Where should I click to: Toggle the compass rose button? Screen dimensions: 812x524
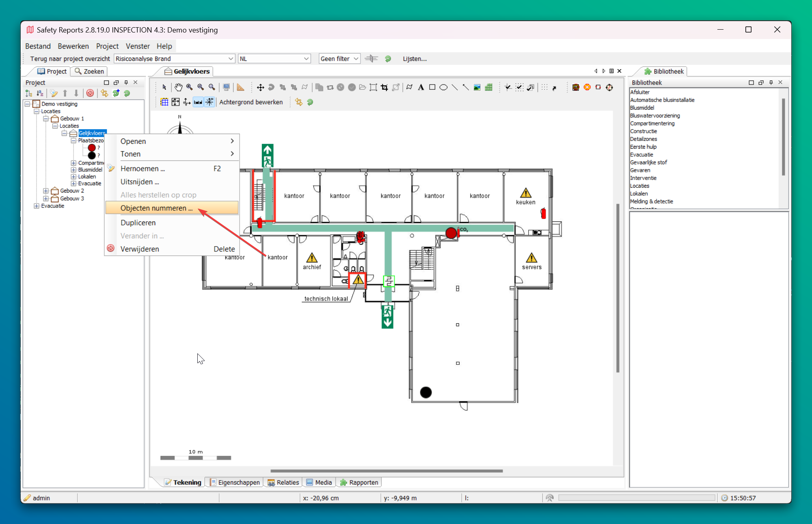coord(209,102)
